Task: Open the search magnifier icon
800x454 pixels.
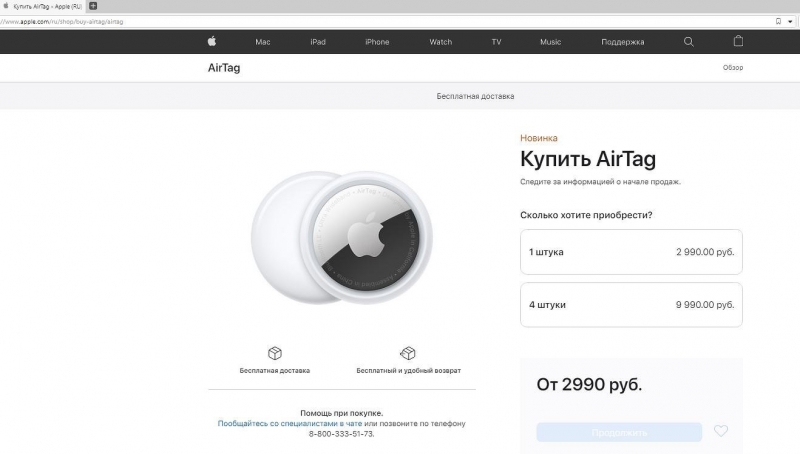Action: [x=688, y=42]
